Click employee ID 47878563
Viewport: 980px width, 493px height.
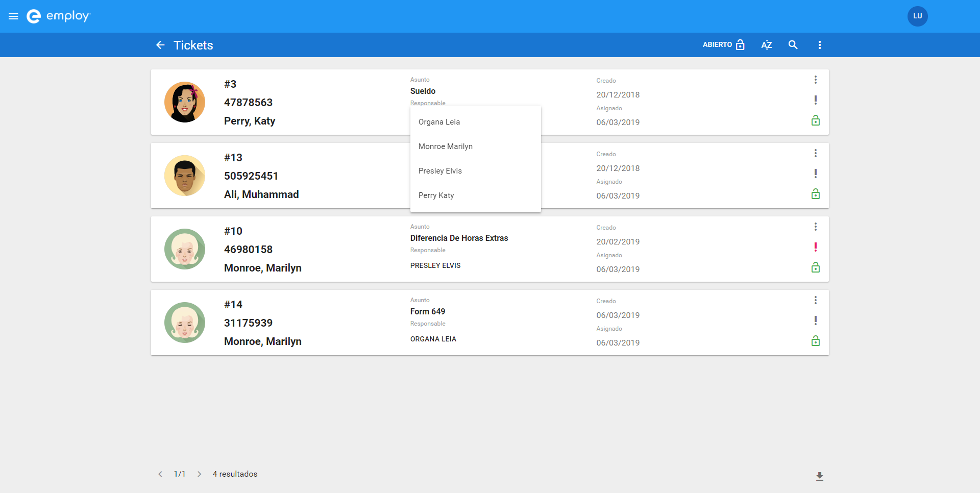coord(249,103)
